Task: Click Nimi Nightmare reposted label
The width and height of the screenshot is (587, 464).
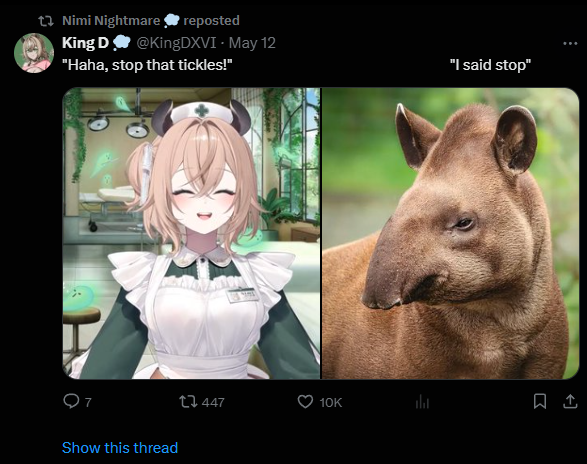Action: [x=150, y=20]
